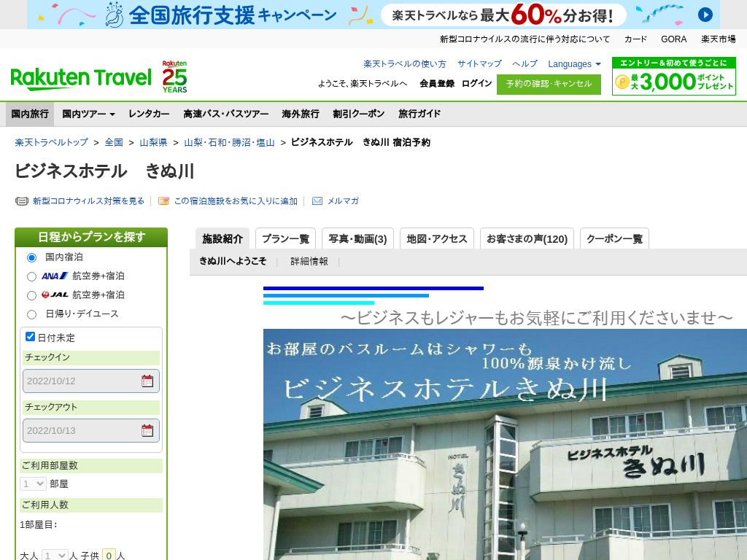Click the 全国 breadcrumb link
The image size is (747, 560).
114,142
